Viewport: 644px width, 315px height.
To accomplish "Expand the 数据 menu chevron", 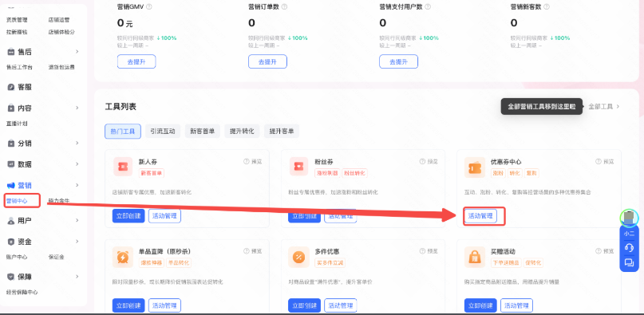I will click(77, 163).
